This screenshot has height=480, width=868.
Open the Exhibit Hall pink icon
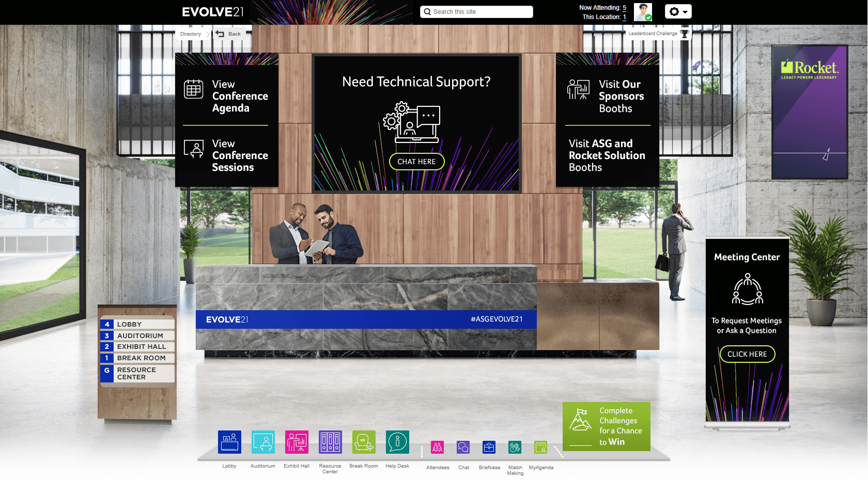pyautogui.click(x=297, y=442)
